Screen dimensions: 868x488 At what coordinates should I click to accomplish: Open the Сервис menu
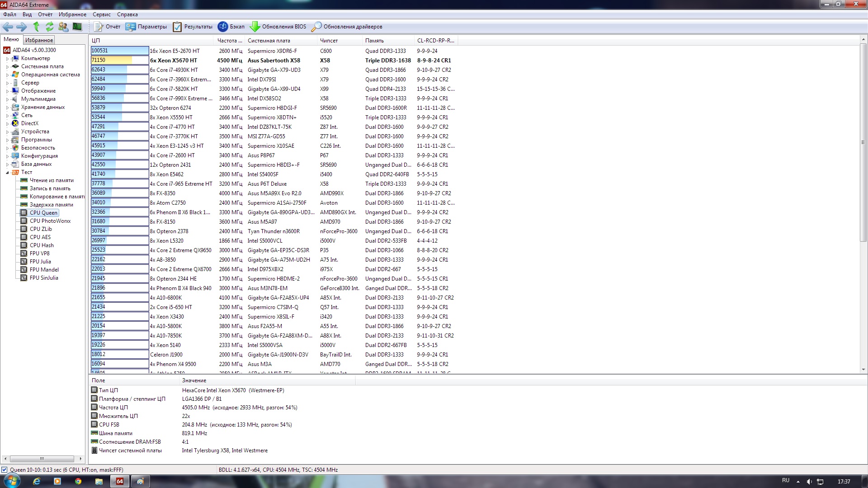101,14
